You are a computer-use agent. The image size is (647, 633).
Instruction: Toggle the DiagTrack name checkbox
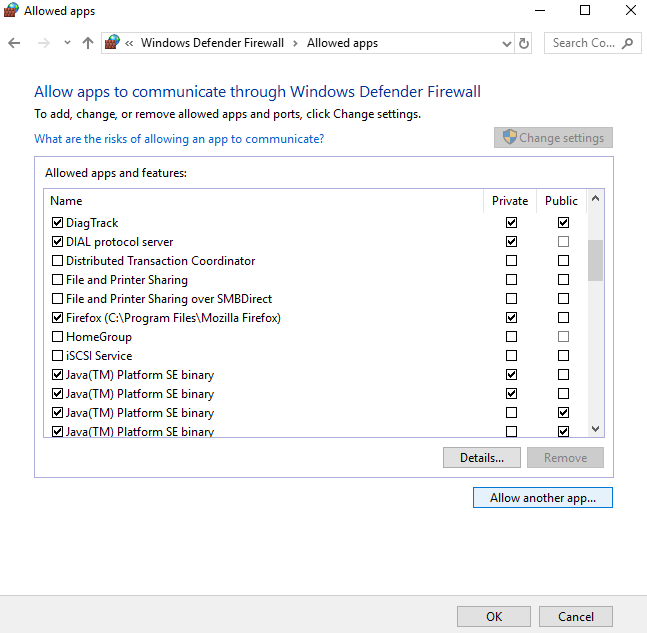click(x=57, y=223)
